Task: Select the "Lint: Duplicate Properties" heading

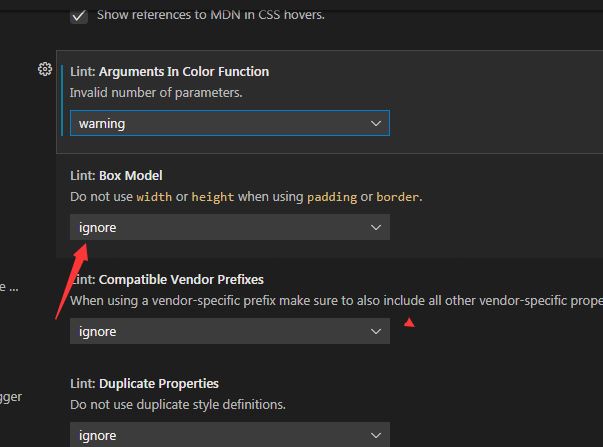Action: 144,384
